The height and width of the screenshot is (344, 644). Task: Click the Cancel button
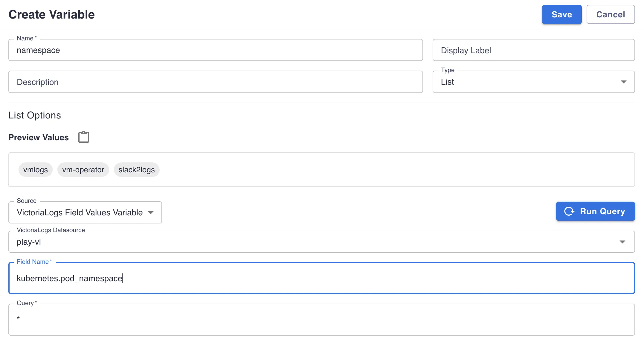(611, 14)
